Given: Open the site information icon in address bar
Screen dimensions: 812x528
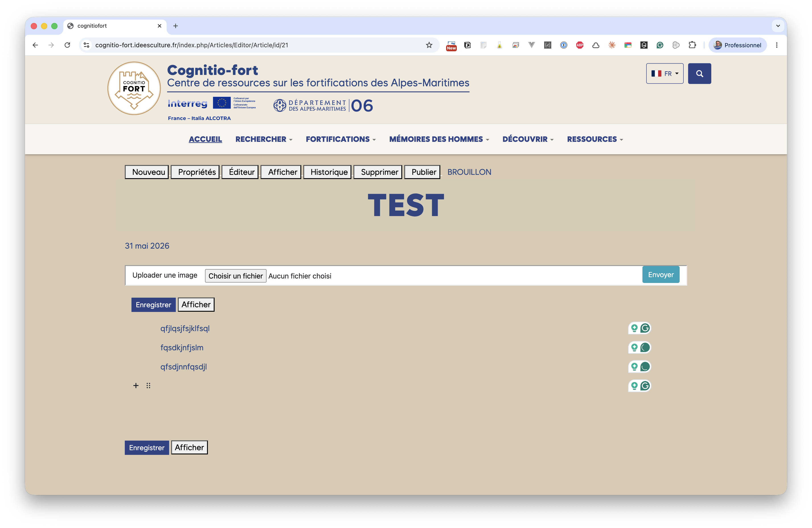Looking at the screenshot, I should coord(87,45).
